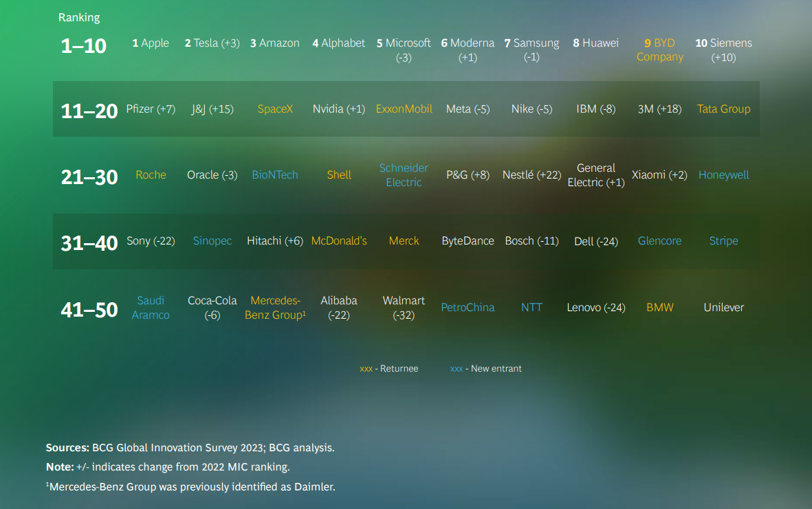Click the Ranking heading
Screen dimensions: 812x509
pyautogui.click(x=79, y=18)
